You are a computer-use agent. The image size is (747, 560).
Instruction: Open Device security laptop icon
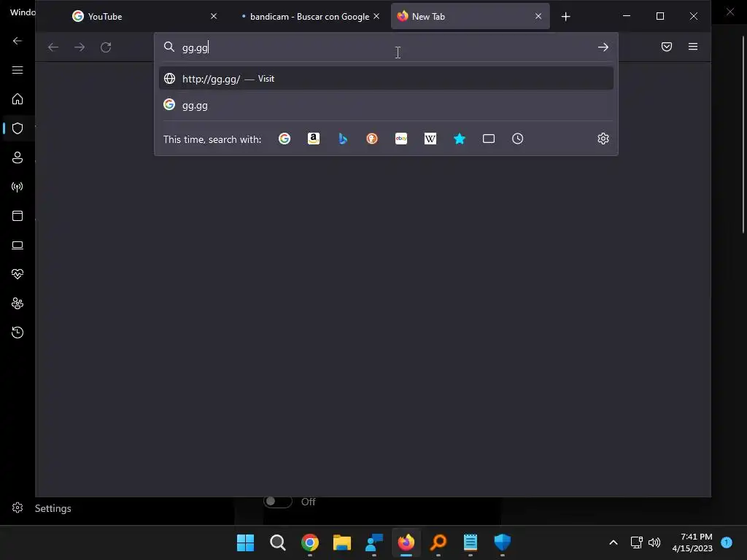(x=18, y=245)
